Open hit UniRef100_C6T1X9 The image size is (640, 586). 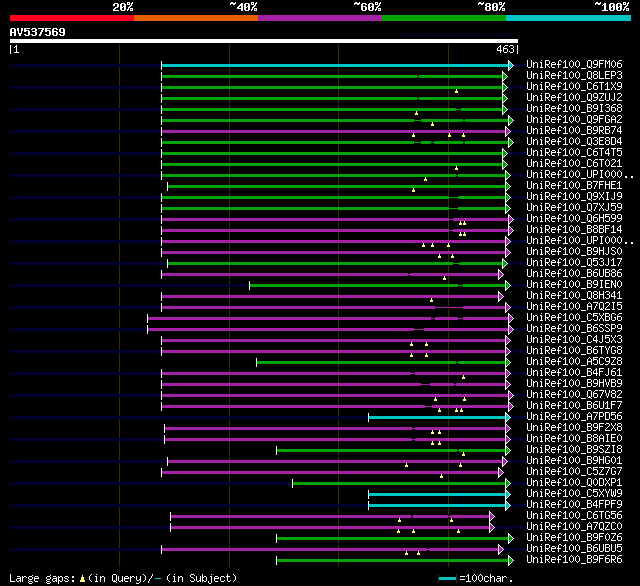coord(574,87)
